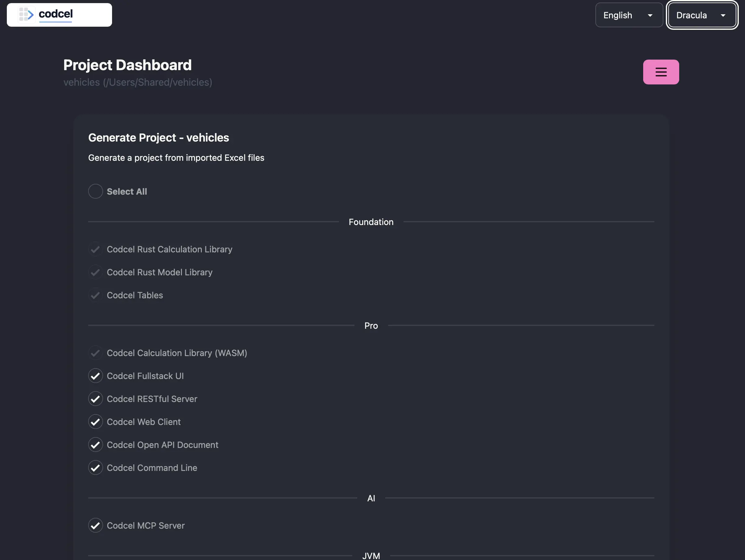Click Codcel Tables checkmark icon

(95, 295)
